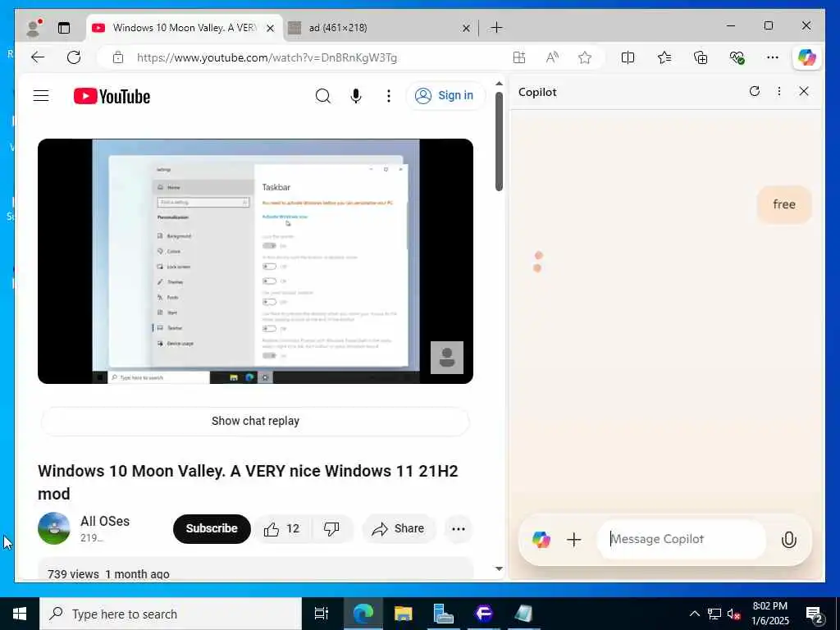Screen dimensions: 840x630
Task: Open more actions under video title
Action: pos(459,529)
